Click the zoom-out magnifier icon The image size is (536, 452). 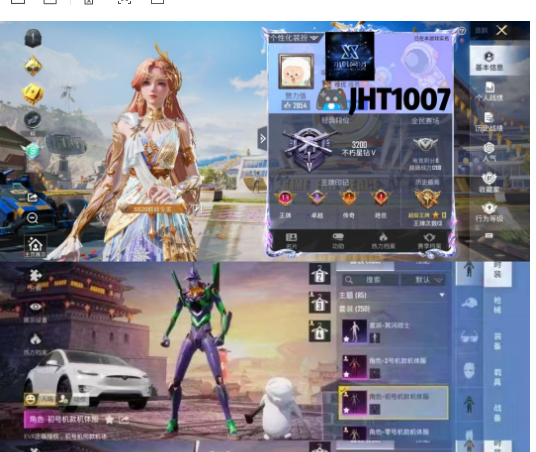[x=32, y=218]
